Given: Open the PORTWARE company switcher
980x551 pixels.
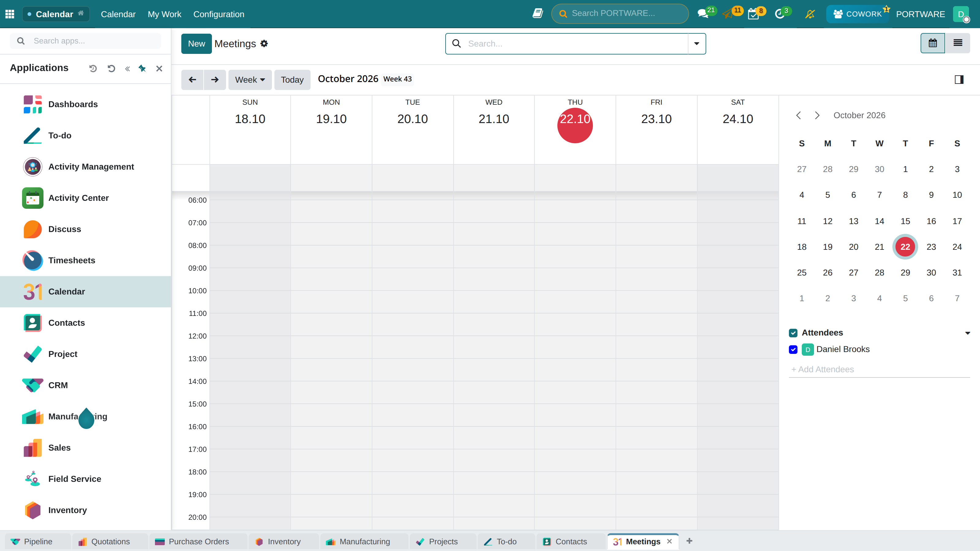Looking at the screenshot, I should 920,14.
